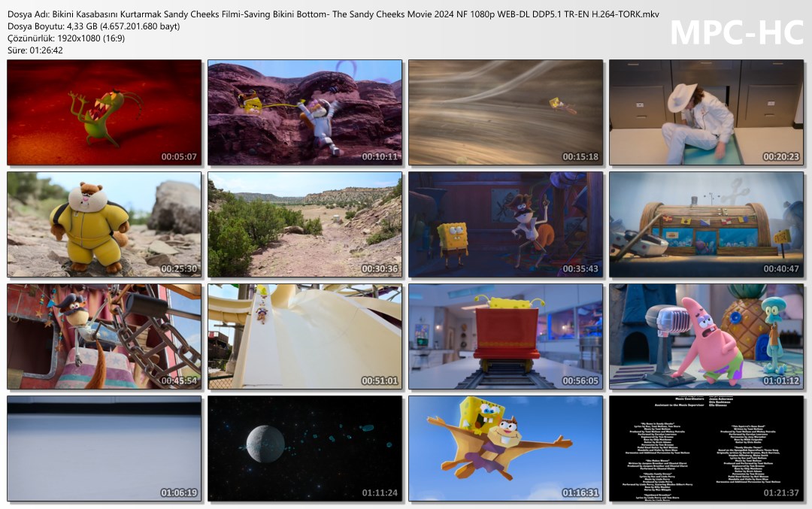
Task: Open the thumbnail stamped 00:45:54
Action: coord(104,337)
